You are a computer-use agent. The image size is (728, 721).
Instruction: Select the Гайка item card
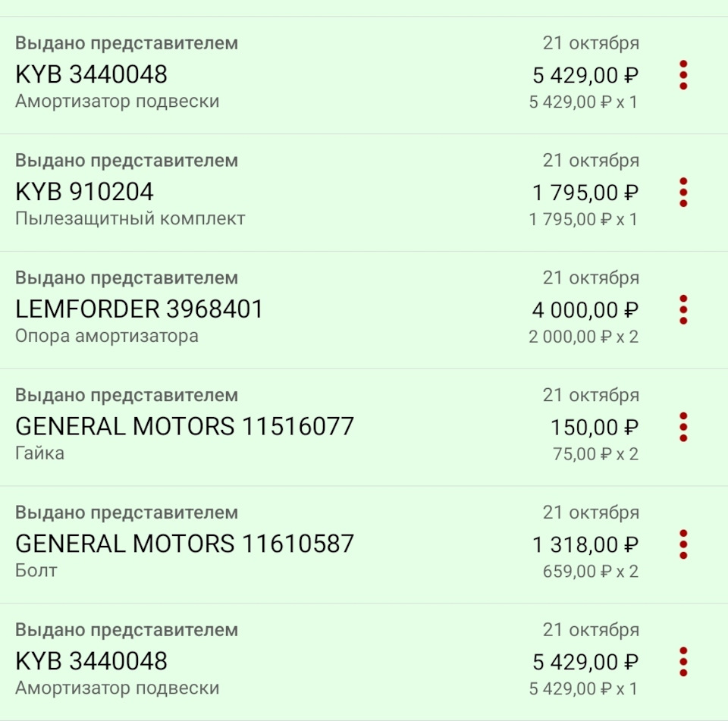(35, 453)
